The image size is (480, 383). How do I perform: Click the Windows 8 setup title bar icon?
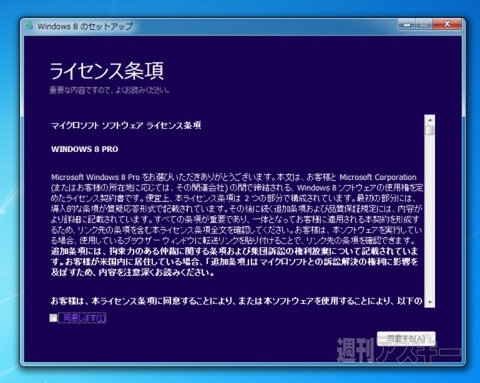[x=30, y=26]
